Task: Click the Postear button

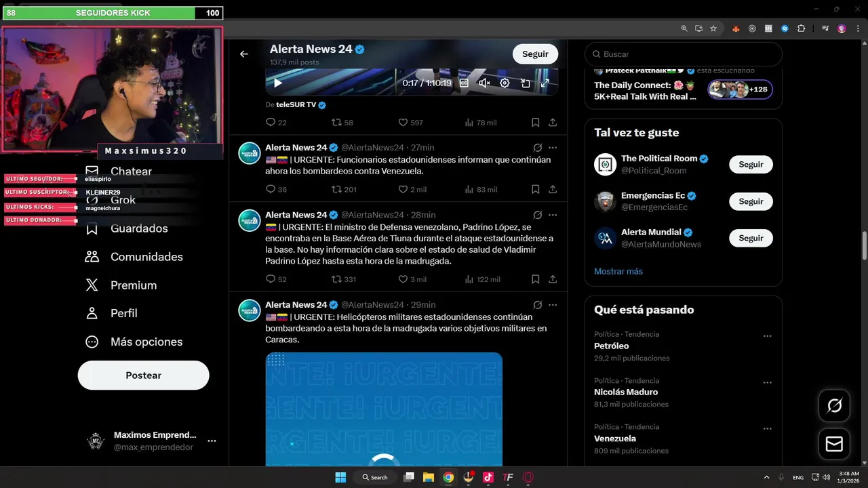Action: click(144, 375)
